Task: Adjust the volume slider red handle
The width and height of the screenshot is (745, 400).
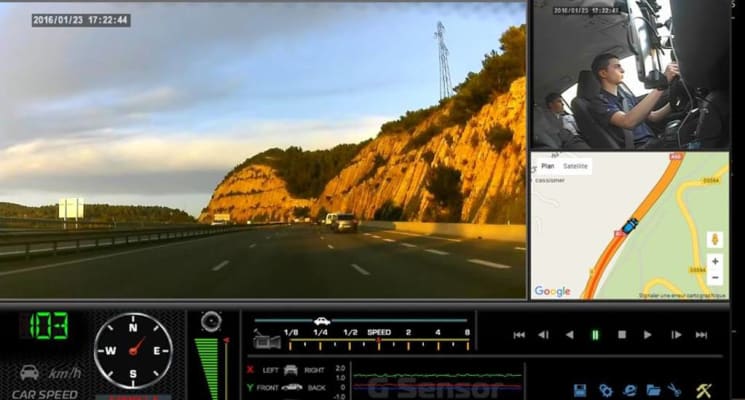Action: 227,340
